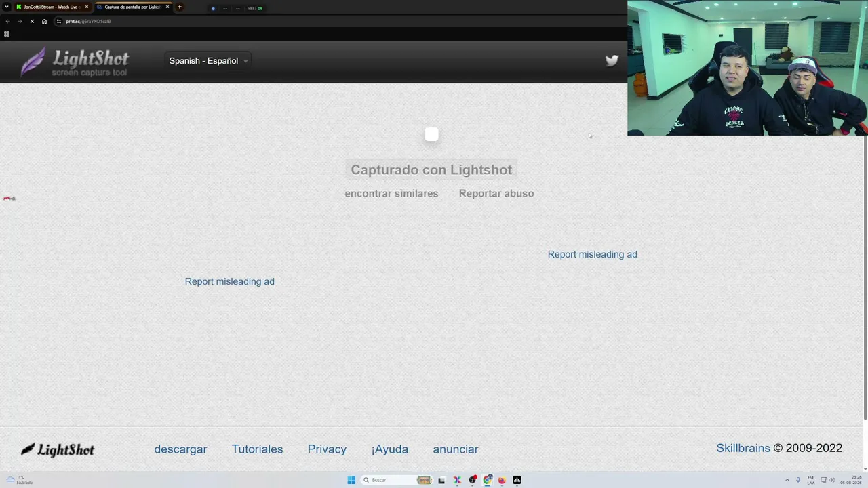This screenshot has width=868, height=488.
Task: Open the site information icon in address bar
Action: click(59, 21)
